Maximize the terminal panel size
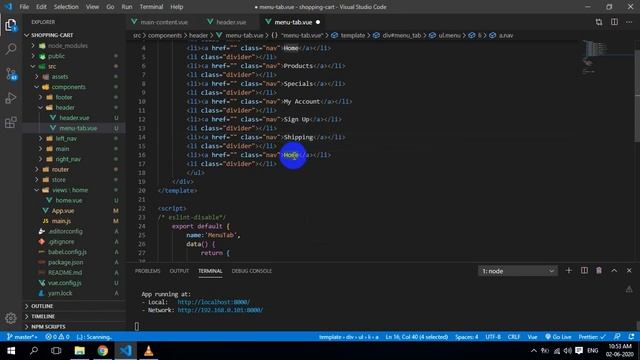Image resolution: width=640 pixels, height=360 pixels. coord(614,271)
